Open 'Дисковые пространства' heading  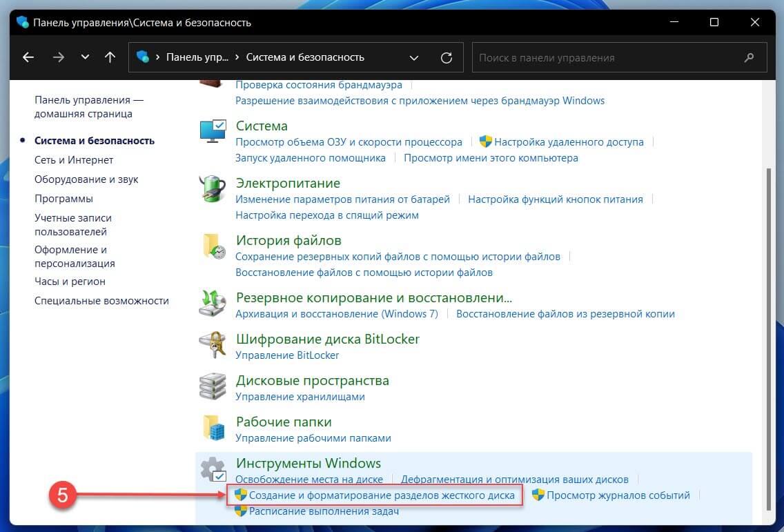point(313,380)
